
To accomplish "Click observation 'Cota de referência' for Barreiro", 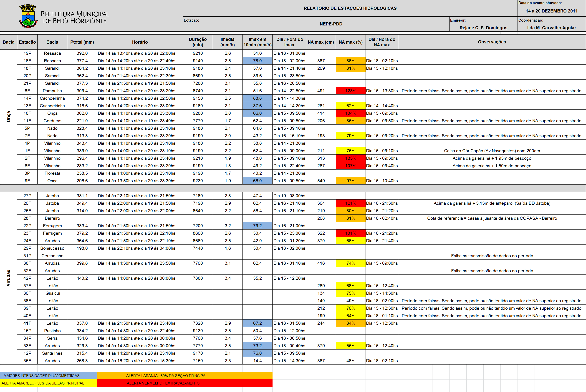I will pyautogui.click(x=492, y=218).
